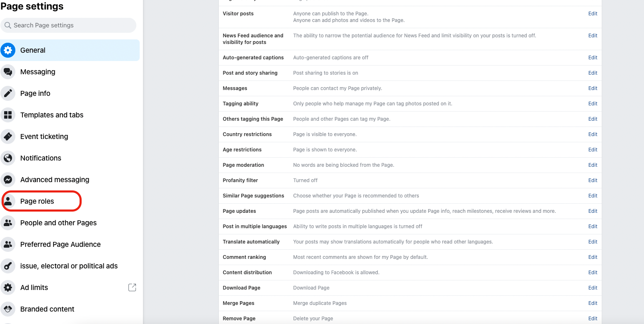The image size is (644, 324).
Task: Edit the Profanity filter setting
Action: click(593, 180)
